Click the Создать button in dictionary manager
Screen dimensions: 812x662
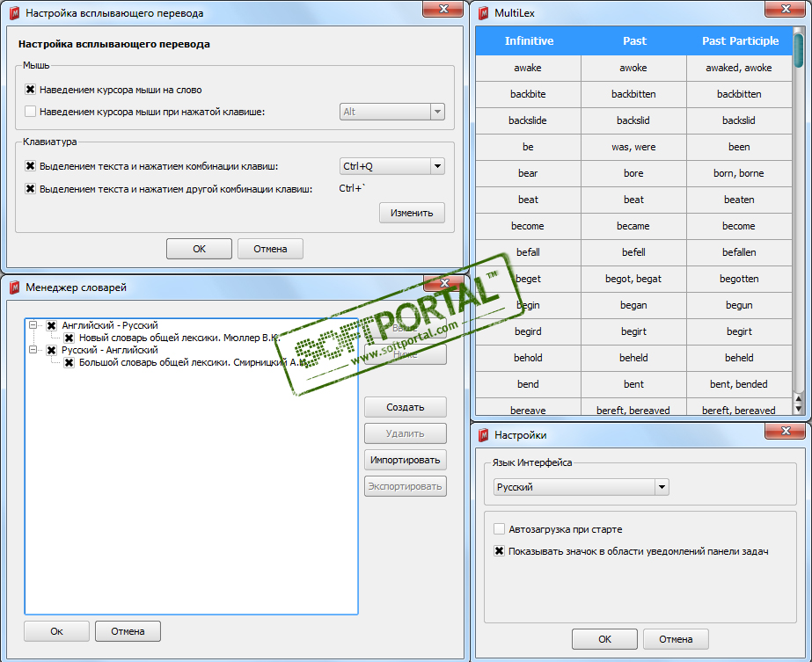point(405,407)
